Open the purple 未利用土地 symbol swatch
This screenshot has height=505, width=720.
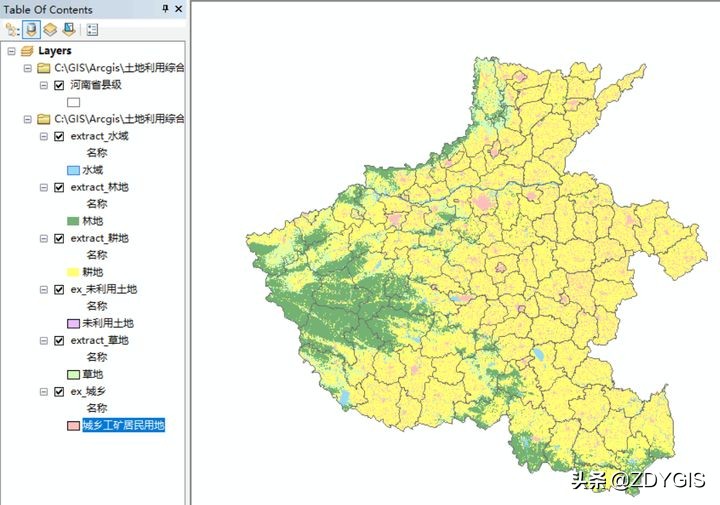click(x=73, y=324)
